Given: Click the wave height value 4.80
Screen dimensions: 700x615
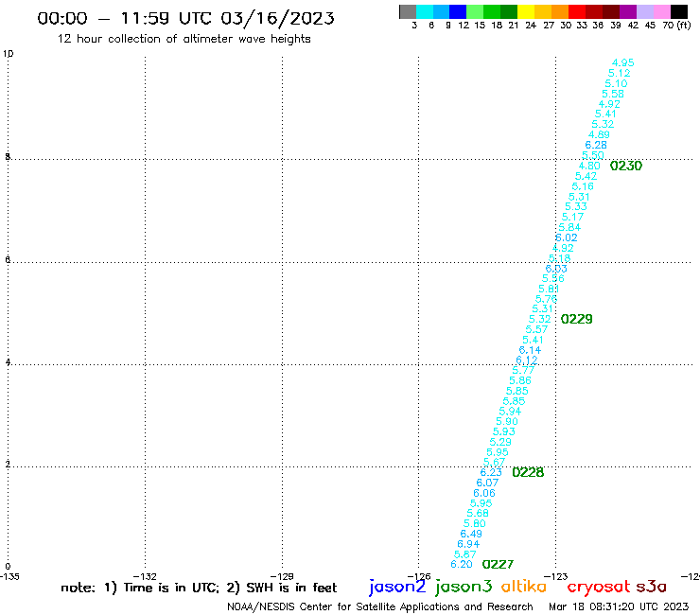Looking at the screenshot, I should (589, 166).
